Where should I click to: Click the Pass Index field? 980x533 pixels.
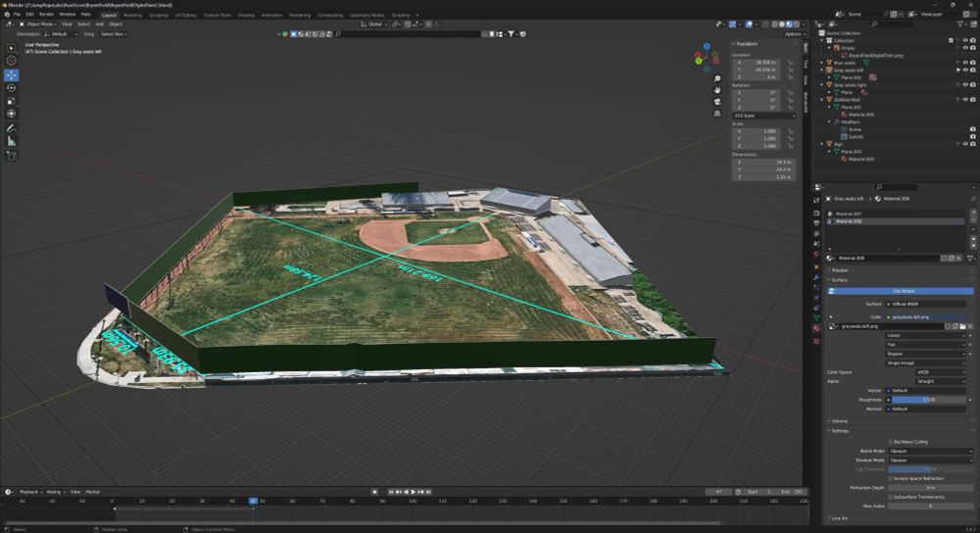pos(931,507)
